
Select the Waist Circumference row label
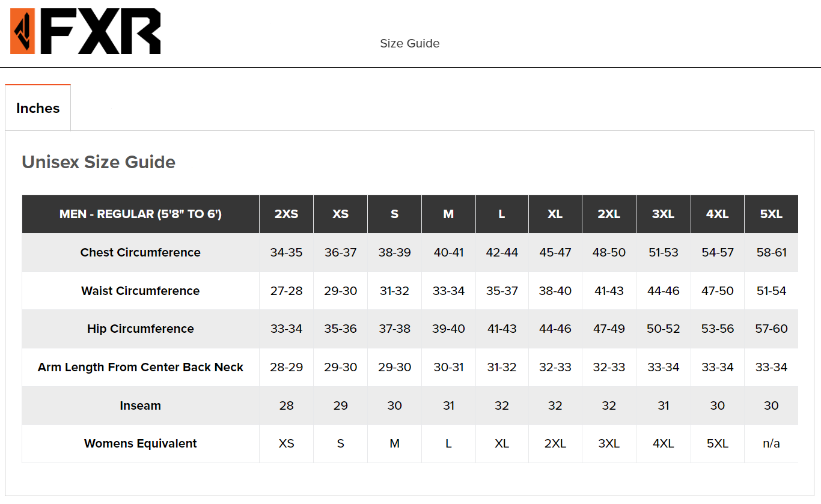click(x=141, y=291)
